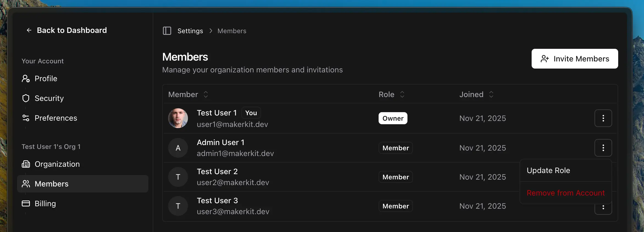The width and height of the screenshot is (644, 232).
Task: Open the Preferences settings page
Action: tap(55, 118)
